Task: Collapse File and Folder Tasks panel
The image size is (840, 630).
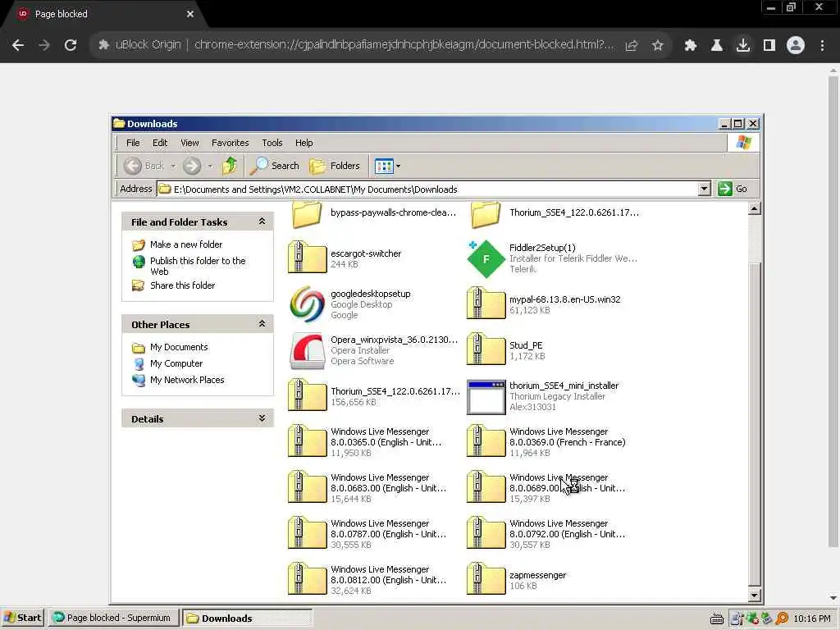Action: coord(262,221)
